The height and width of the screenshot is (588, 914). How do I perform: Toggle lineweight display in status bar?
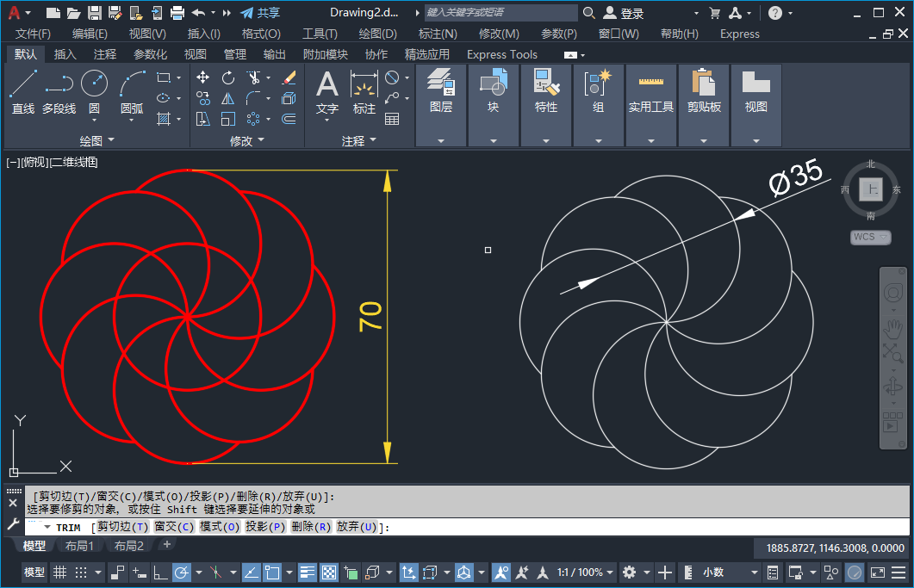(308, 573)
